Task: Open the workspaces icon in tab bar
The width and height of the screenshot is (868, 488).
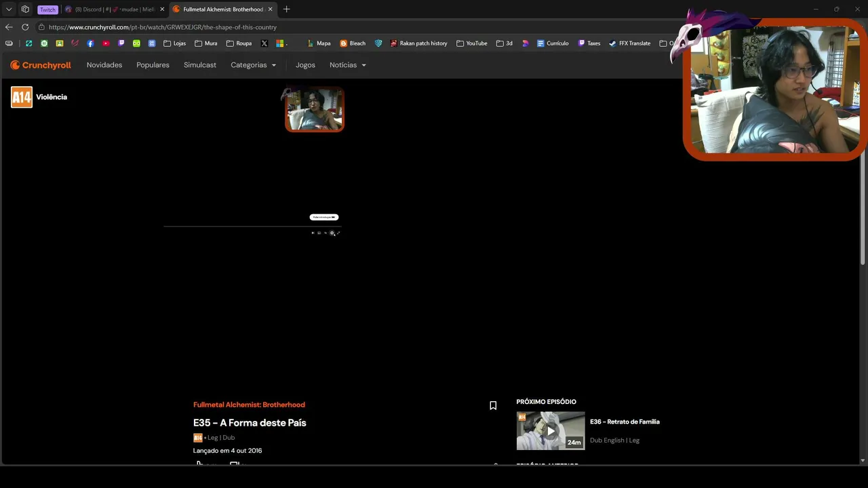Action: pyautogui.click(x=25, y=9)
